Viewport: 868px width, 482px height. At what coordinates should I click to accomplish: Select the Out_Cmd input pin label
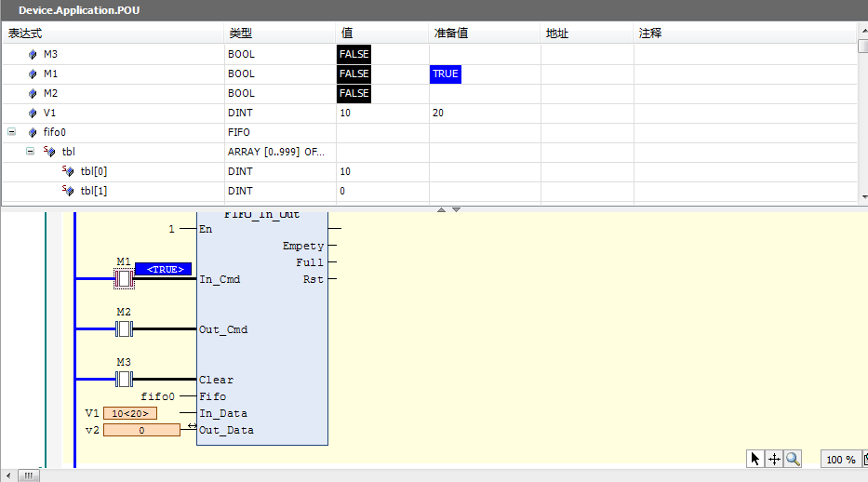tap(223, 329)
